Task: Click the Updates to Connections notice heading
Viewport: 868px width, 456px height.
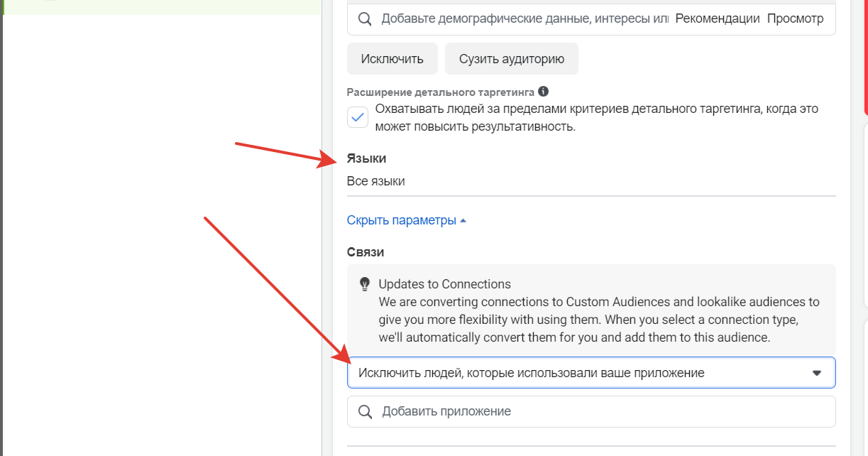Action: coord(445,284)
